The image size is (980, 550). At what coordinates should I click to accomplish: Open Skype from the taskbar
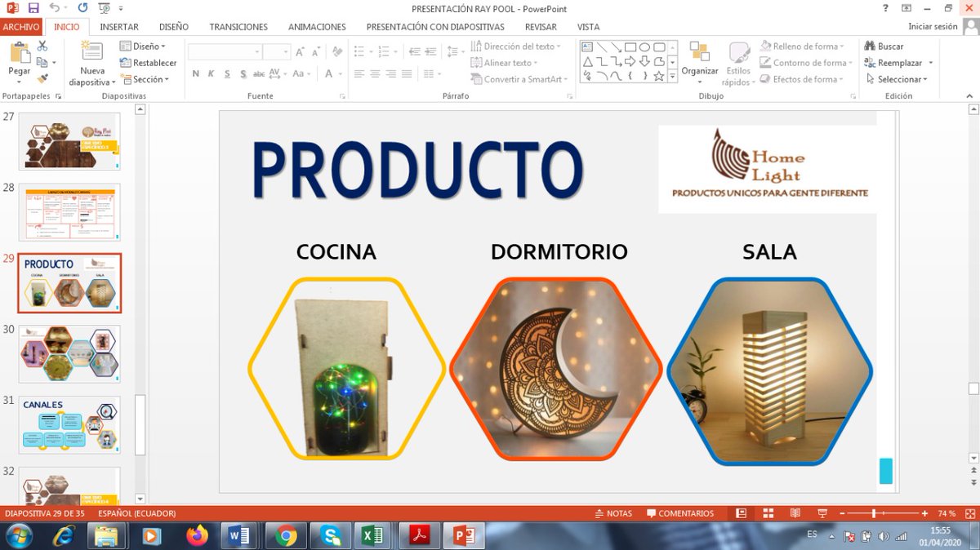(x=331, y=535)
